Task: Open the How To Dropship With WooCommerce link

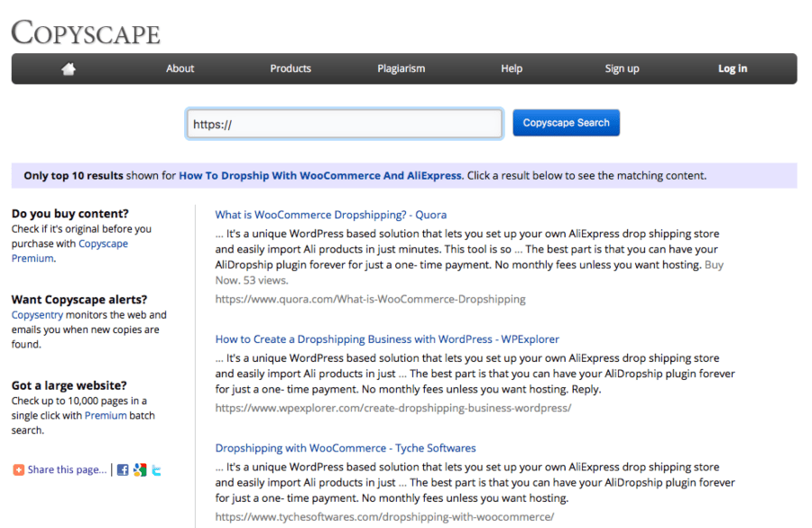Action: [x=319, y=176]
